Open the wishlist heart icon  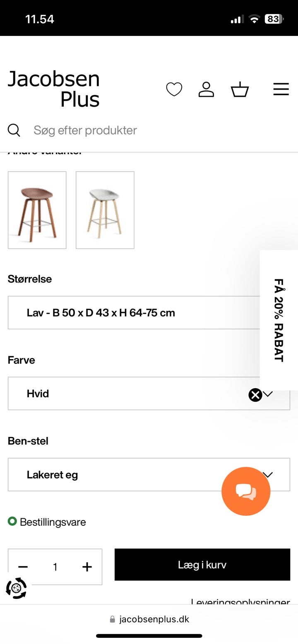pyautogui.click(x=174, y=89)
